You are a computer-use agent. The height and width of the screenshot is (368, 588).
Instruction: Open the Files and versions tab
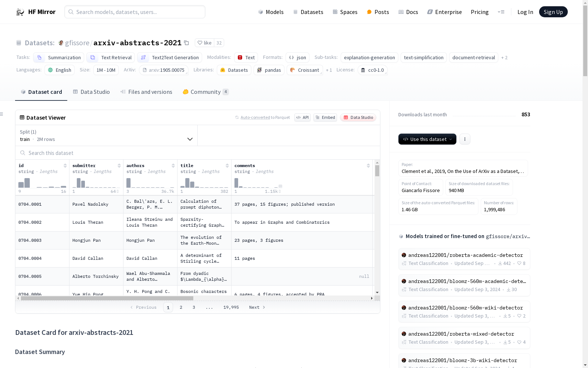tap(146, 92)
